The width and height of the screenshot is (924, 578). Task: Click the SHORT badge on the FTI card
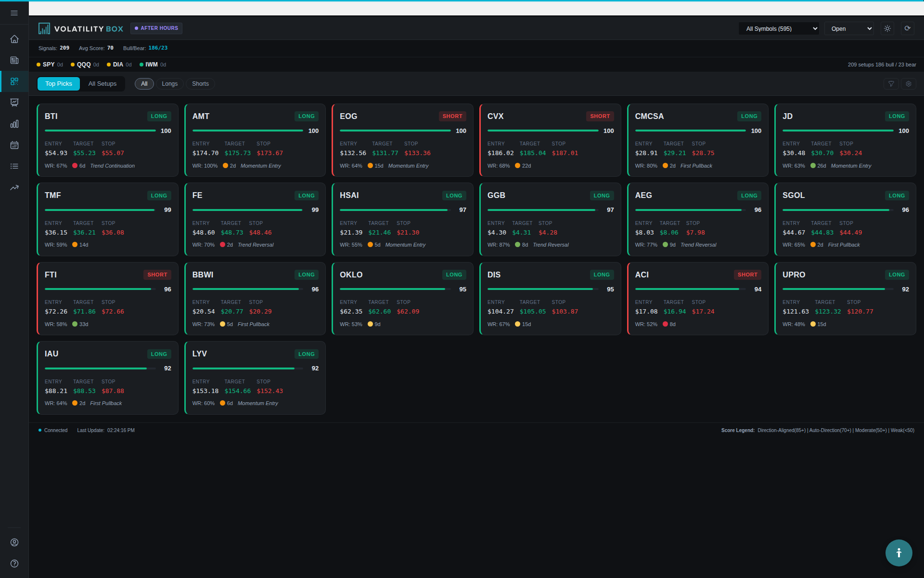pyautogui.click(x=157, y=275)
